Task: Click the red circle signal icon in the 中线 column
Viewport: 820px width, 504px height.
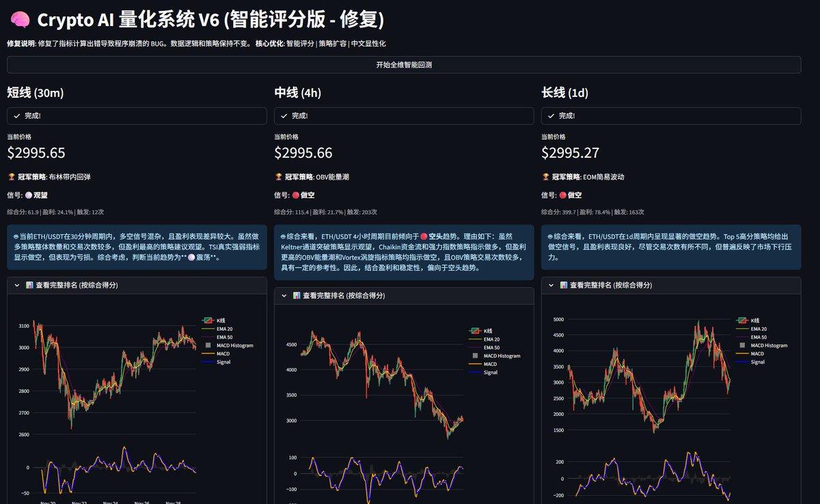Action: tap(296, 195)
